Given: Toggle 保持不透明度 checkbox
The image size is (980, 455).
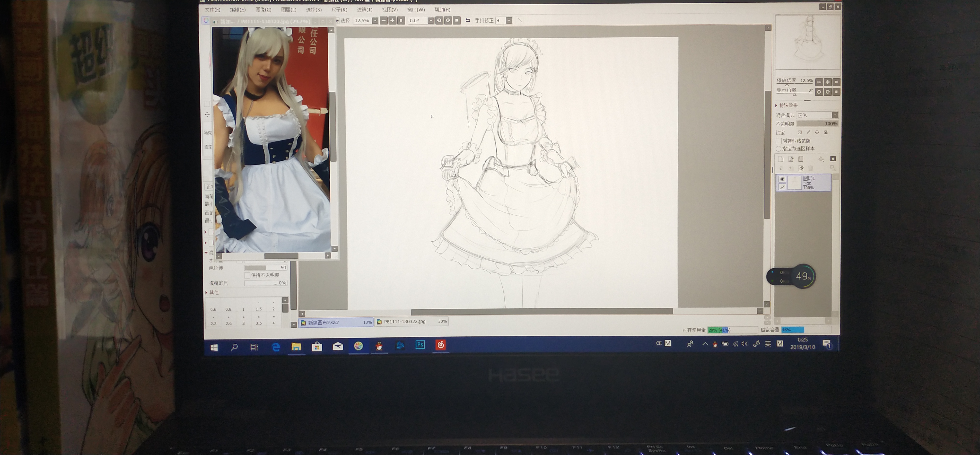Looking at the screenshot, I should coord(247,275).
